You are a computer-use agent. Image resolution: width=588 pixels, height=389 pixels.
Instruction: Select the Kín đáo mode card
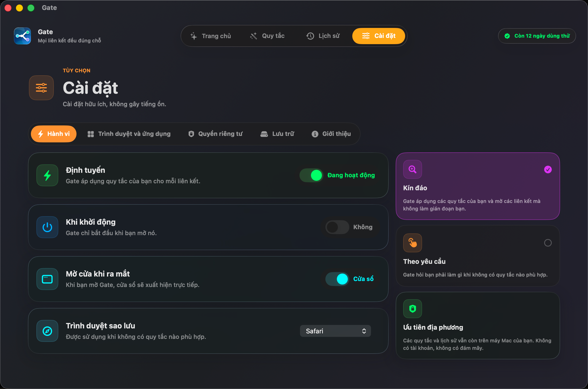click(478, 186)
